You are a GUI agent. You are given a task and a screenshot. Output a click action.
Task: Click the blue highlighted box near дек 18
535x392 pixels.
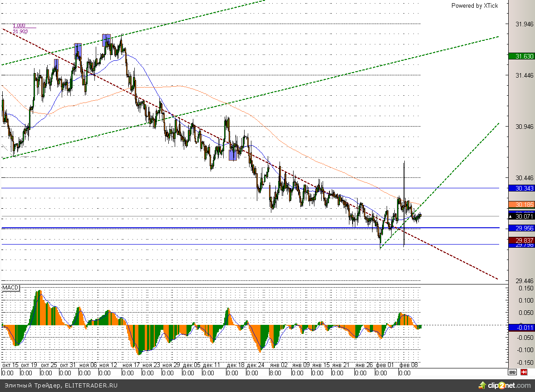pyautogui.click(x=232, y=155)
